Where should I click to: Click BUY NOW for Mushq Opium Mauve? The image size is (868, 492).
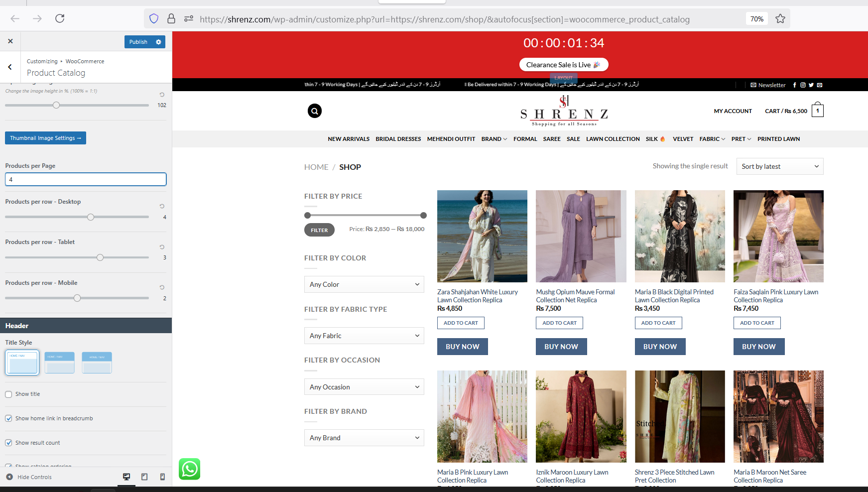pos(561,347)
